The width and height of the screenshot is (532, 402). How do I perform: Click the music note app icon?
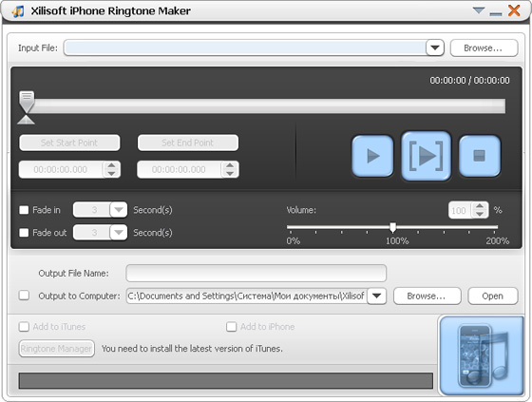18,11
